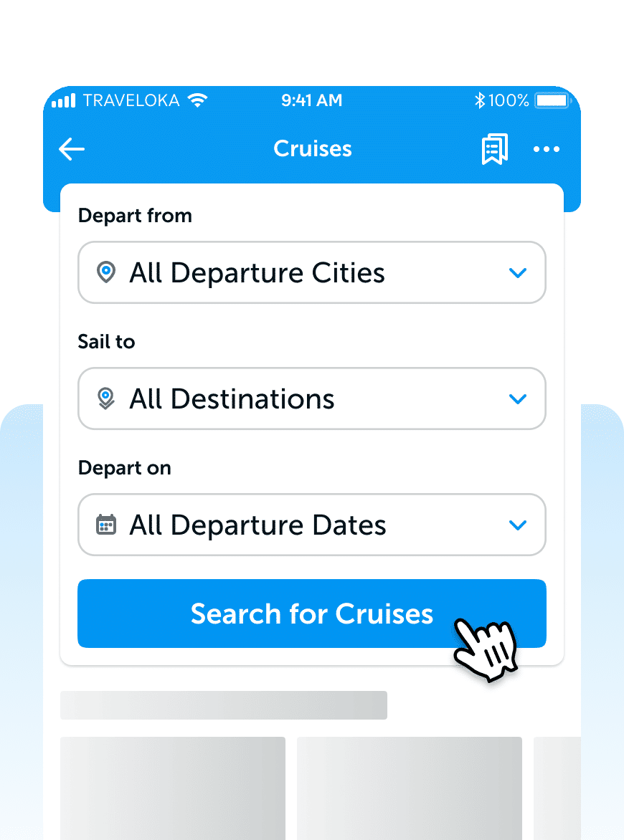
Task: Tap the battery indicator icon
Action: 553,100
